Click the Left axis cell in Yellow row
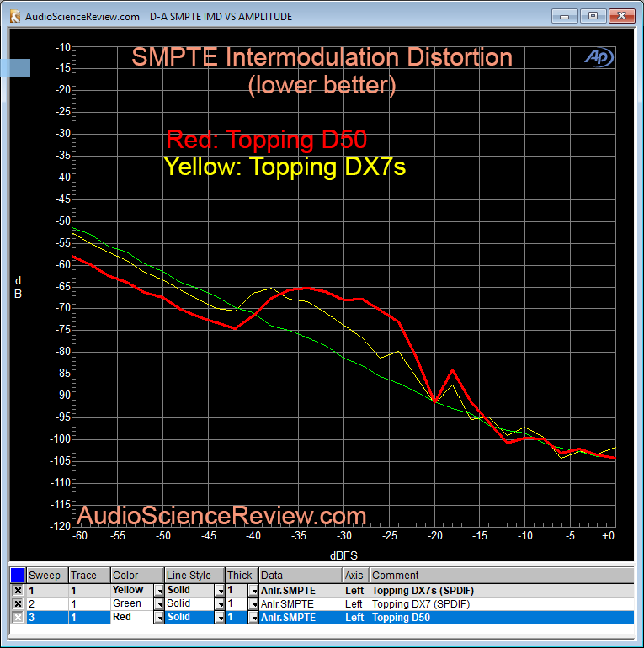The image size is (644, 648). (x=356, y=591)
